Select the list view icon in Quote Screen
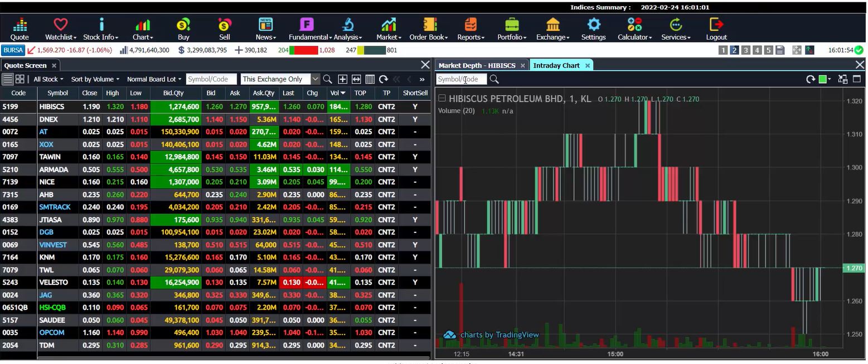This screenshot has height=364, width=868. 8,79
